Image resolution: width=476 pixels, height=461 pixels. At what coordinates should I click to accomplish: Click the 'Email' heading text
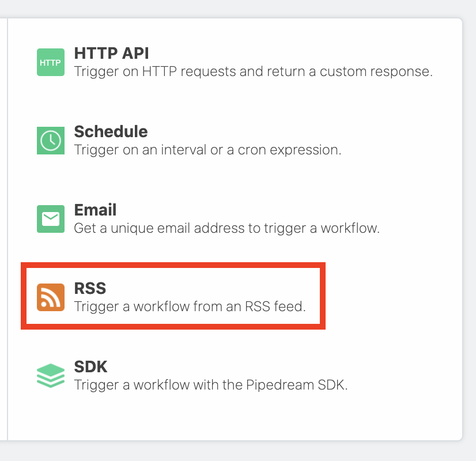point(95,210)
